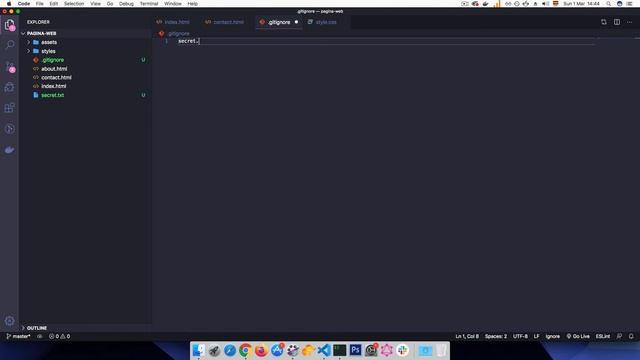This screenshot has width=640, height=360.
Task: Publish changes with the cloud sync icon
Action: coord(40,336)
